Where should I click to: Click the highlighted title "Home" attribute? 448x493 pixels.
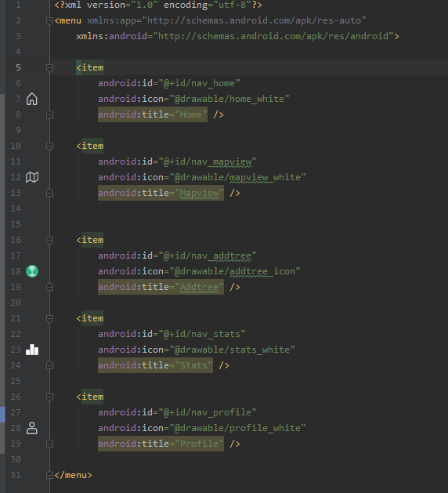[x=153, y=114]
